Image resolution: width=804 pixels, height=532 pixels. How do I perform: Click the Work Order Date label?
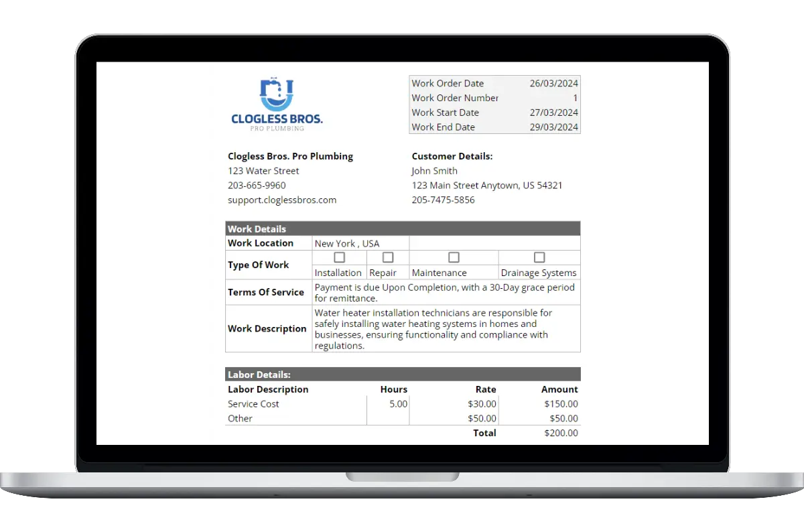448,83
